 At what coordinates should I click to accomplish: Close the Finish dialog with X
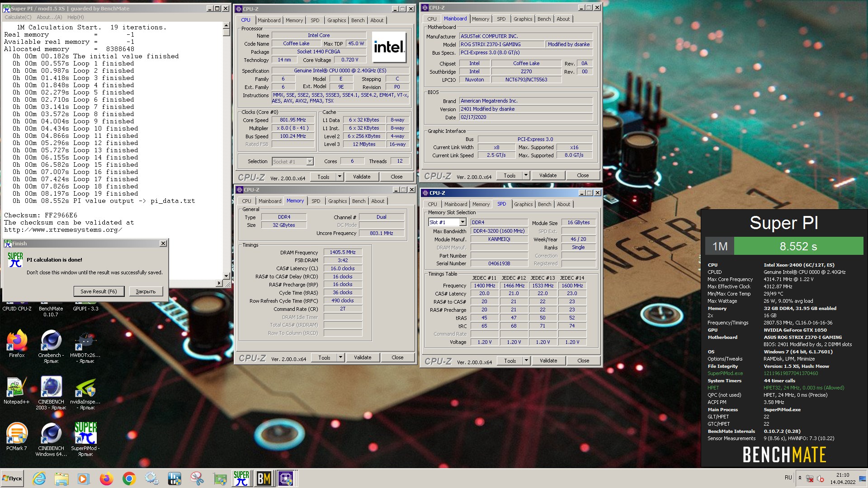pyautogui.click(x=163, y=244)
